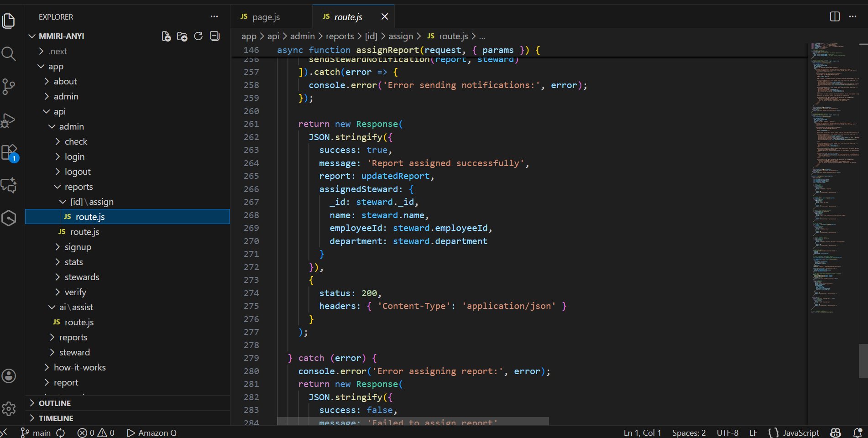The width and height of the screenshot is (868, 438).
Task: Open the notifications bell in status bar
Action: tap(858, 433)
